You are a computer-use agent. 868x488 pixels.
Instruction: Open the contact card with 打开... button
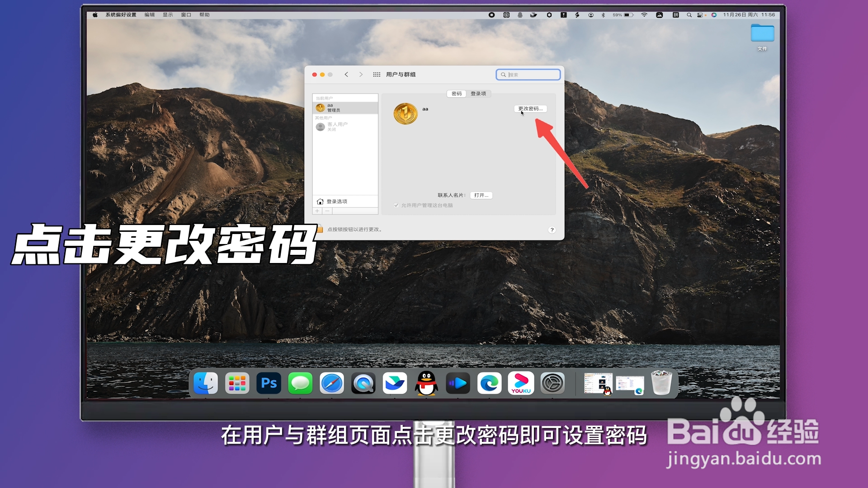(481, 195)
